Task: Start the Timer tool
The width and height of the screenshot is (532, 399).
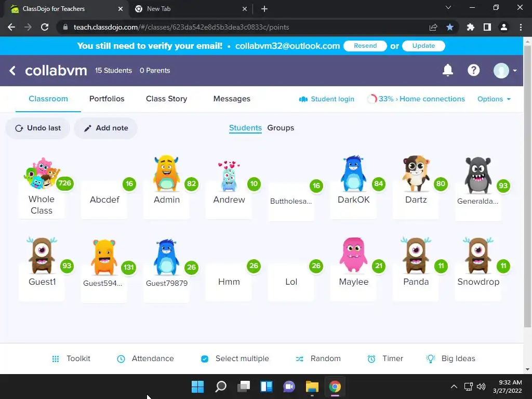Action: pyautogui.click(x=385, y=358)
